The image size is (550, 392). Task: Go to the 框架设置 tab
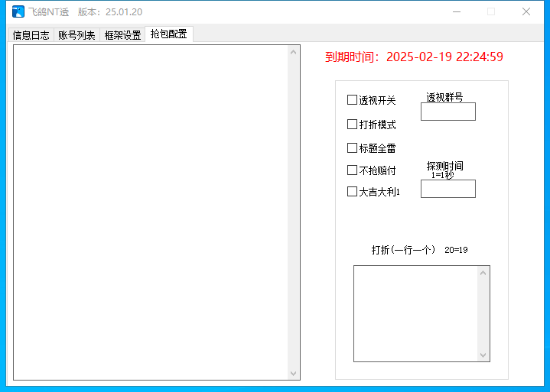122,35
